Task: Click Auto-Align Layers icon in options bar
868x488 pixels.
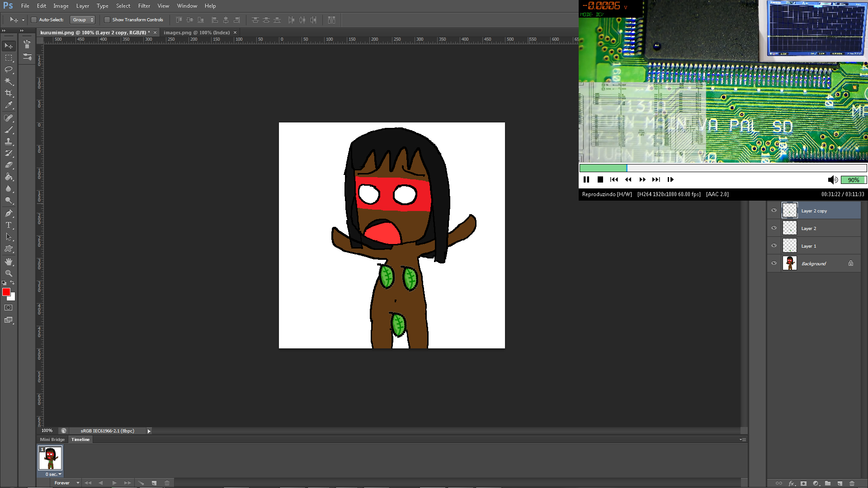Action: pos(331,20)
